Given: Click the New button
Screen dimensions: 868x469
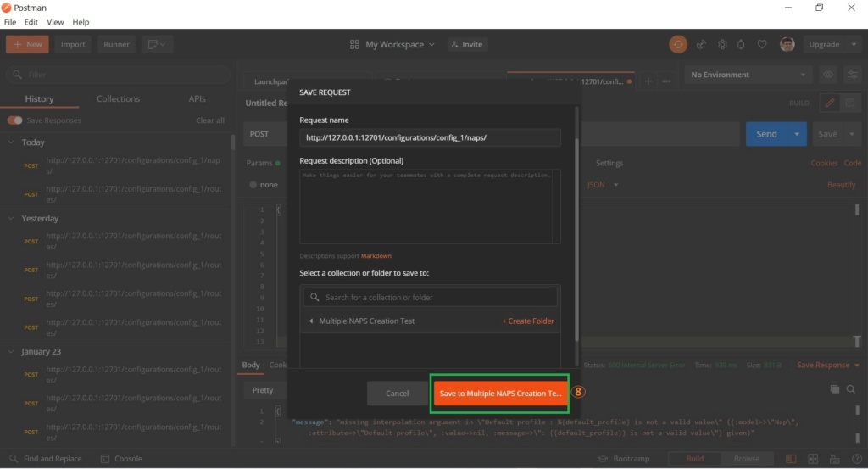Looking at the screenshot, I should (x=27, y=44).
